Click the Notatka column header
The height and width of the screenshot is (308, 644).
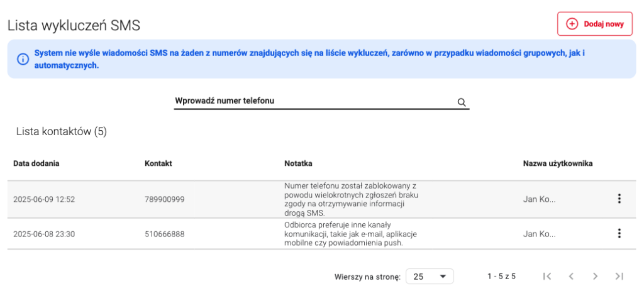(298, 163)
